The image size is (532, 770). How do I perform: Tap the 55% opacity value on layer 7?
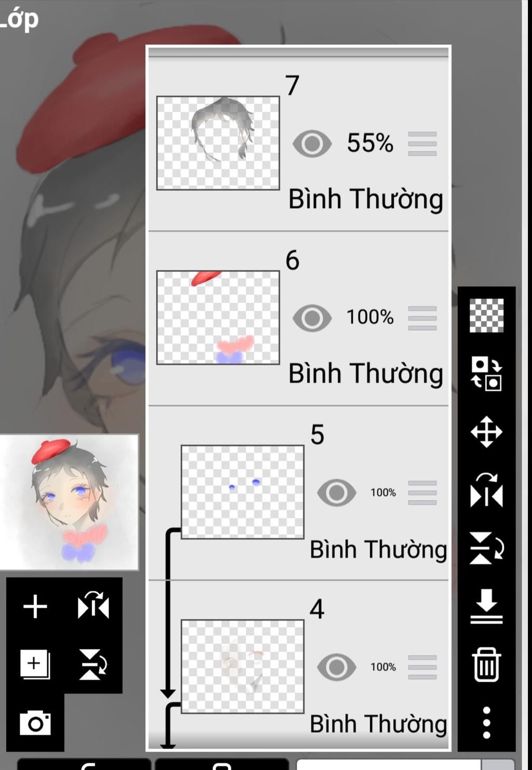click(x=370, y=143)
